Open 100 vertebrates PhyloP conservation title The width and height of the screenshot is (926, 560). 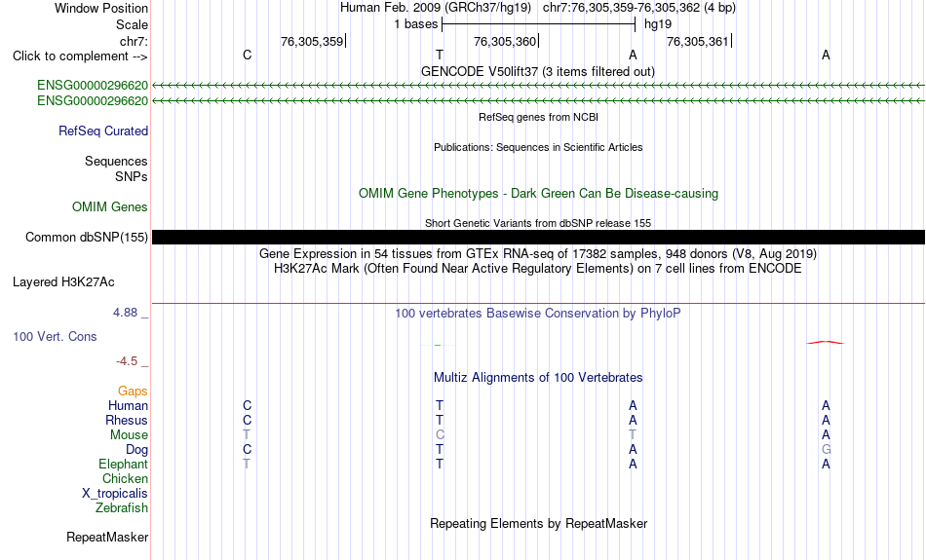(x=538, y=314)
